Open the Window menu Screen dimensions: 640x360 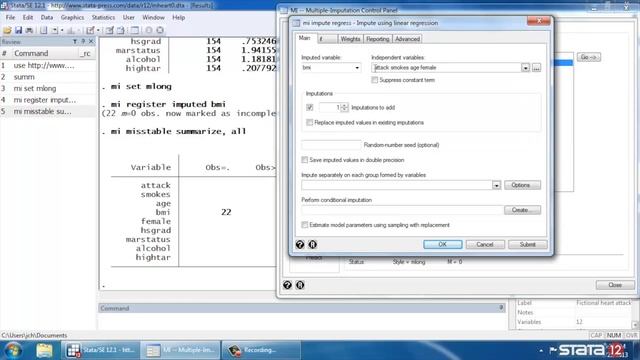153,17
